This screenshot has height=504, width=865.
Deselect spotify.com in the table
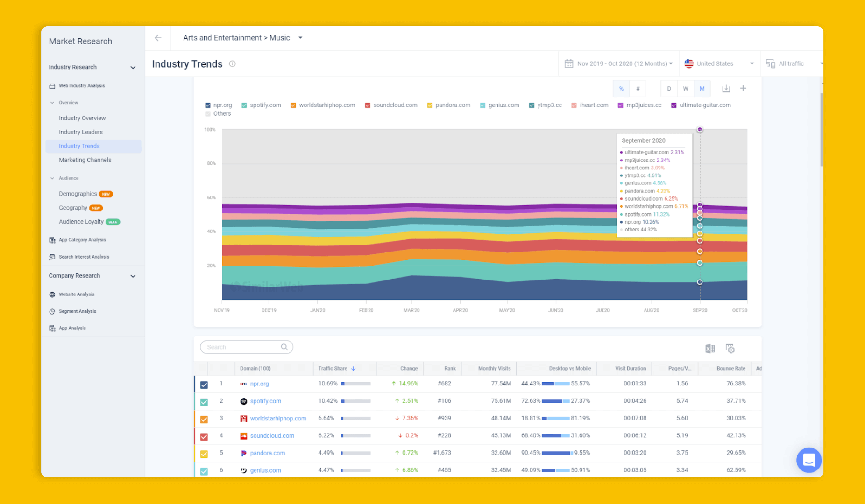coord(204,401)
